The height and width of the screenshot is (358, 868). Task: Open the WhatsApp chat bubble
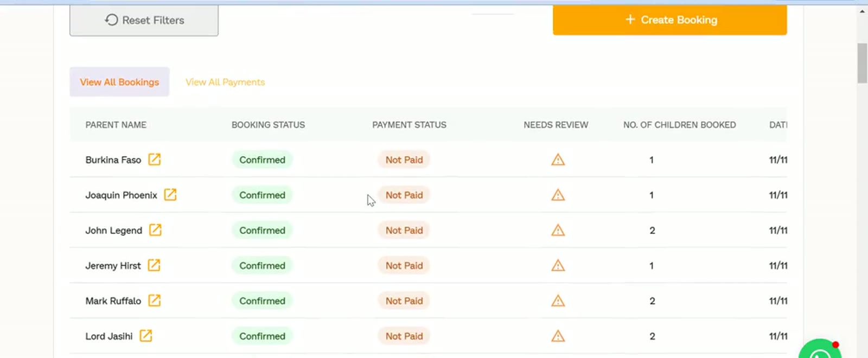point(820,349)
